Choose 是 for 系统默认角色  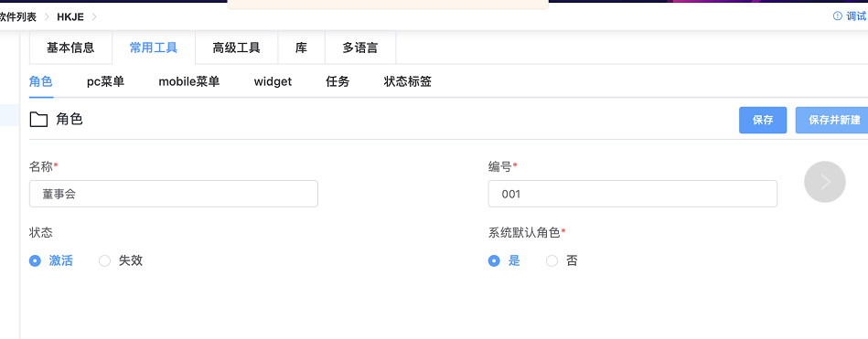[494, 261]
